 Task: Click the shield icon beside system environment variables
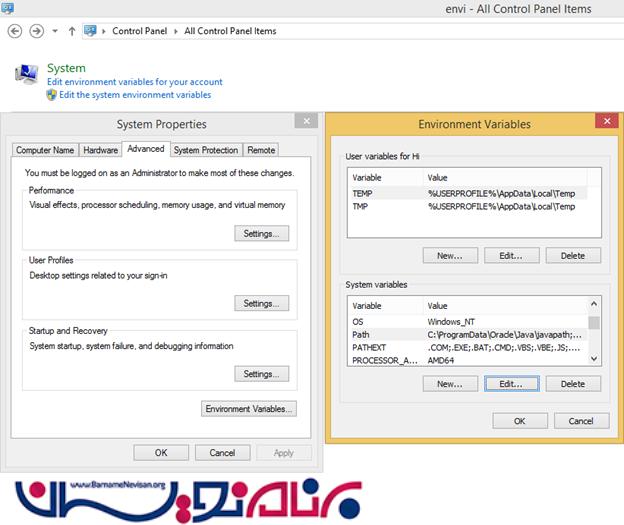(52, 95)
